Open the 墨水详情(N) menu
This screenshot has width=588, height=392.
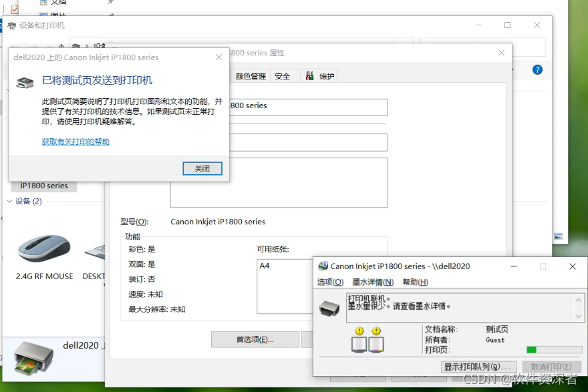(373, 282)
